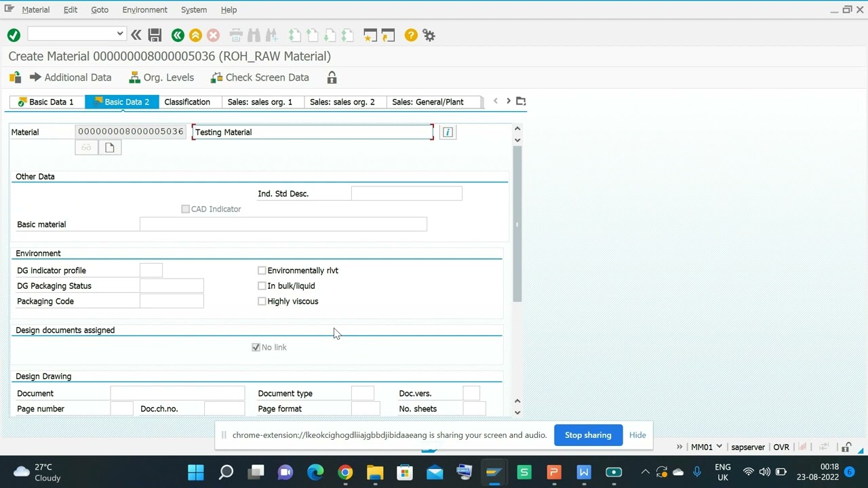Click the Doc.vers. field

click(x=471, y=394)
